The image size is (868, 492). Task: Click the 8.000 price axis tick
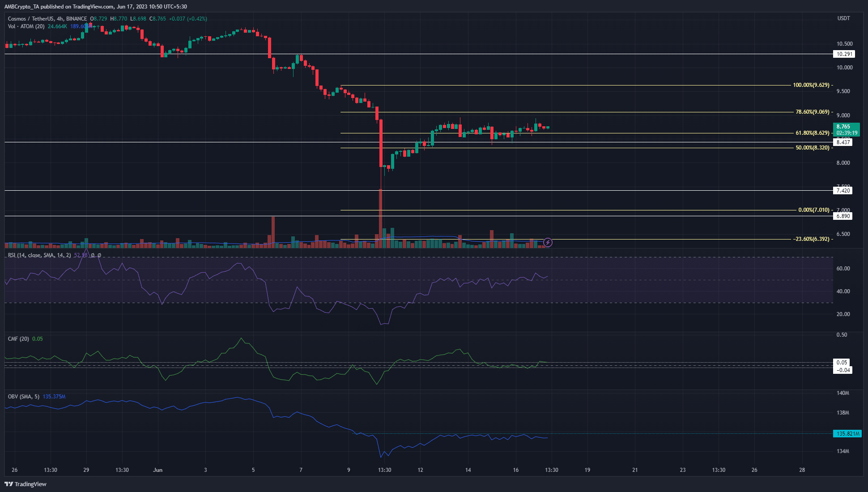pos(843,163)
